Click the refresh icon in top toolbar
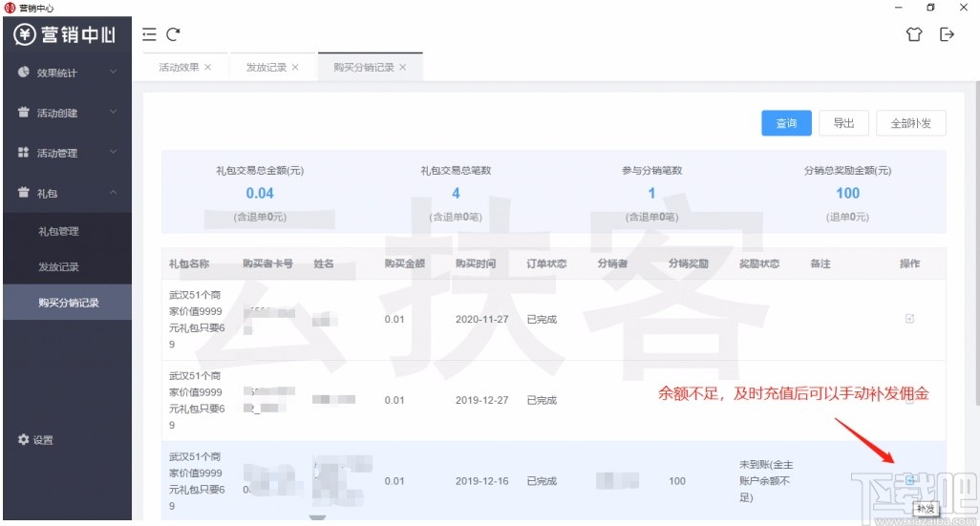Viewport: 980px width, 526px height. (x=173, y=34)
